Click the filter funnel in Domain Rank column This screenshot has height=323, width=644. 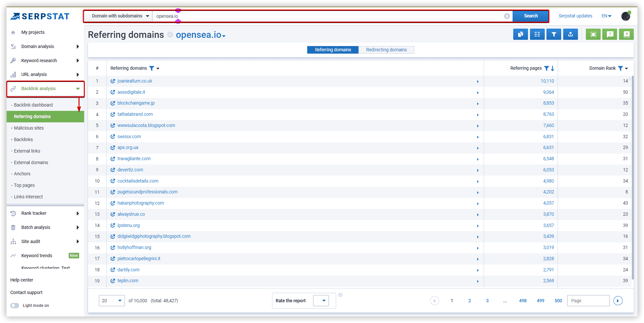pyautogui.click(x=620, y=68)
